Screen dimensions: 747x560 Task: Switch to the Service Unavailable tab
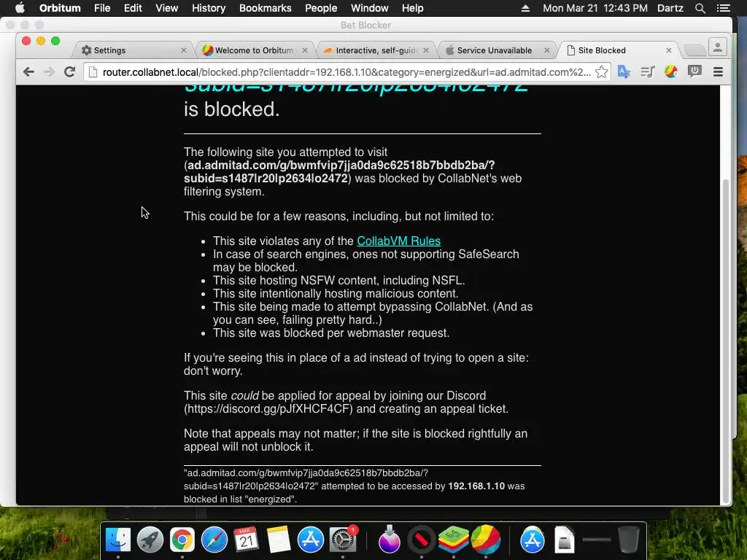[495, 50]
